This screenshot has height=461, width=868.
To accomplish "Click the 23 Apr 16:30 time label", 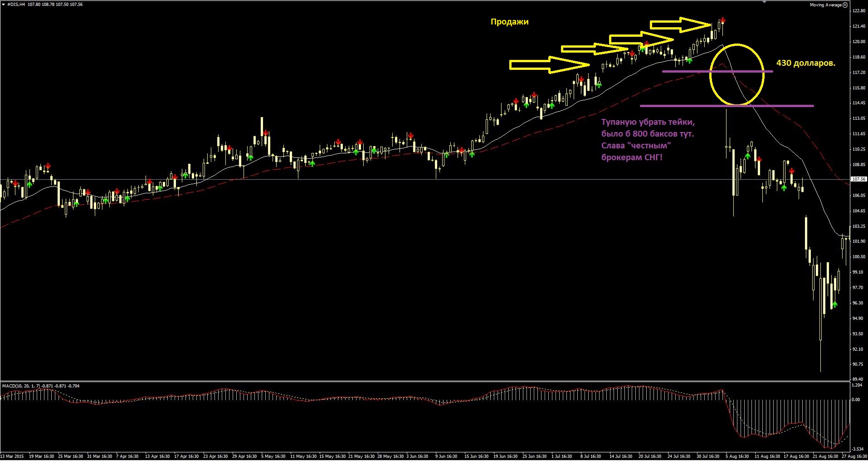I will [x=215, y=456].
